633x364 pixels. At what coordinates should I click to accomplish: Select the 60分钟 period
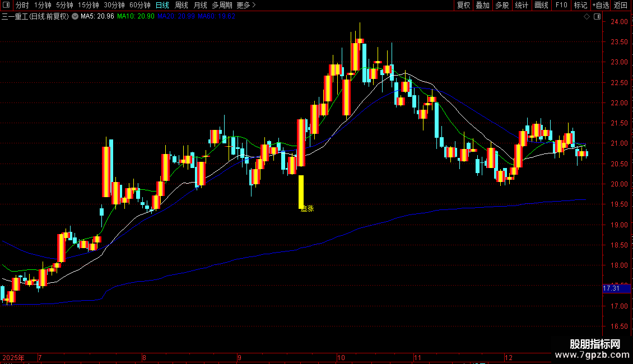(139, 5)
